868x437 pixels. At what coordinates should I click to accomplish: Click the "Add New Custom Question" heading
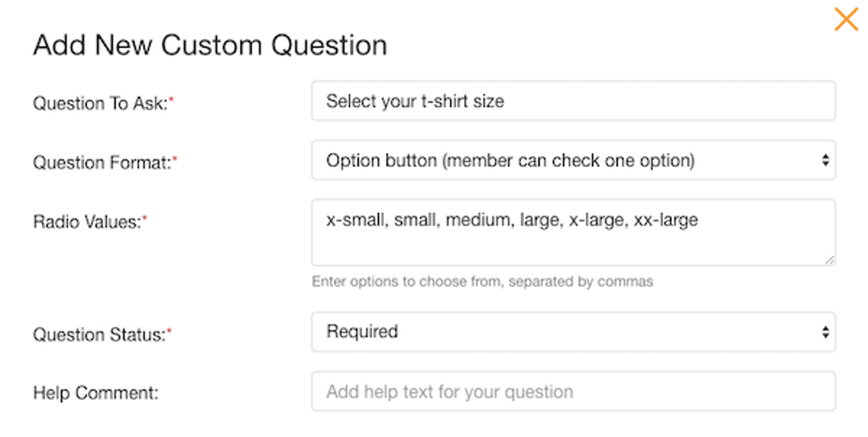pos(210,45)
